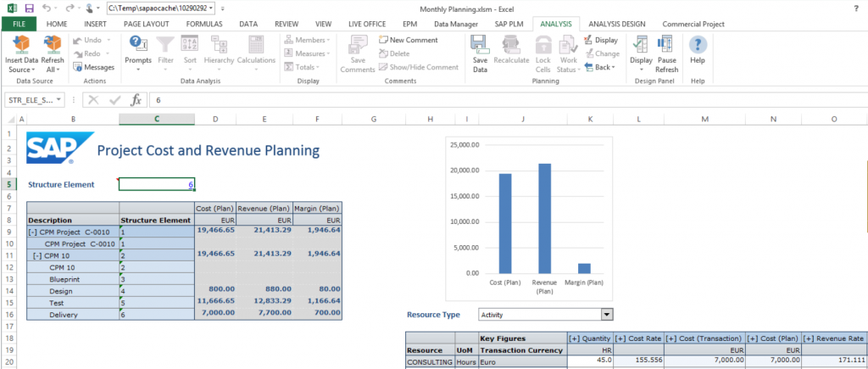Click the Design Panel Display icon
The image size is (868, 369).
[641, 44]
